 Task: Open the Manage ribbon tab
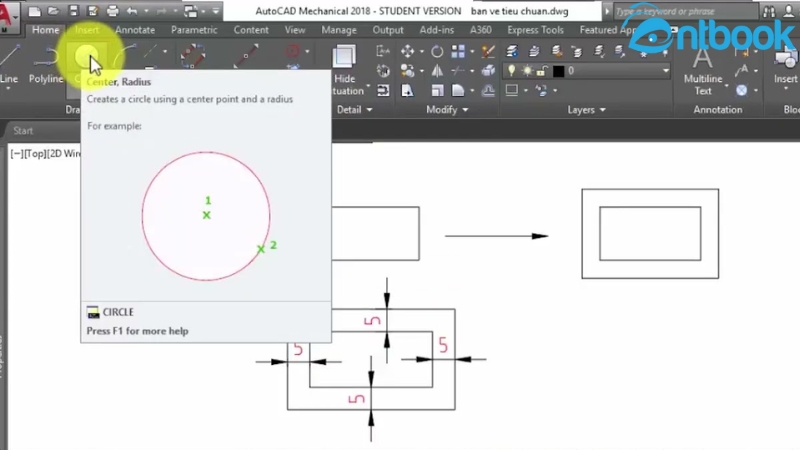pos(339,30)
